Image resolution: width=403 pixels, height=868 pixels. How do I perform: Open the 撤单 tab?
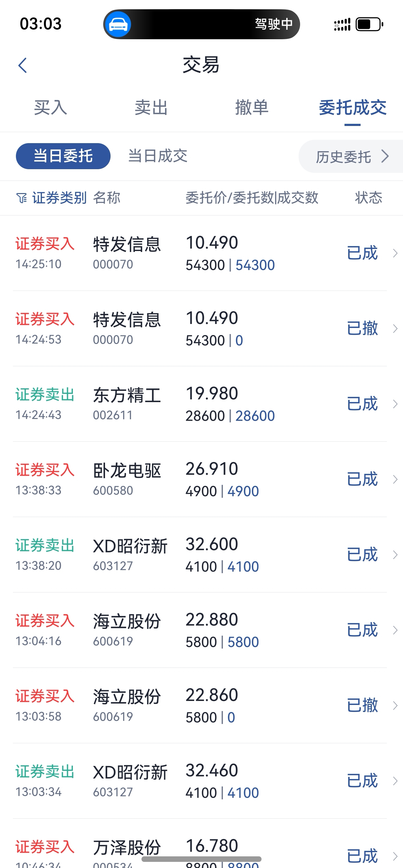(x=252, y=108)
